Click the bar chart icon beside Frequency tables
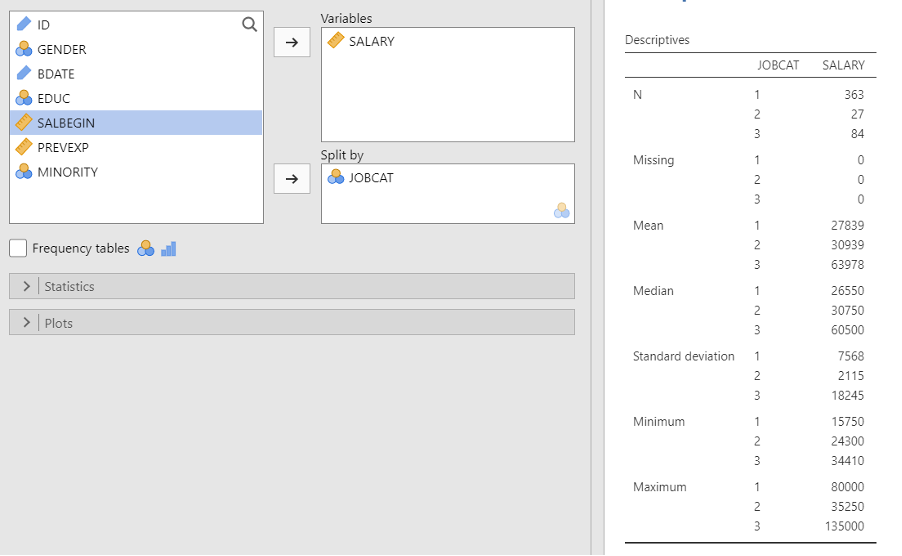Viewport: 902px width, 556px height. (x=169, y=248)
